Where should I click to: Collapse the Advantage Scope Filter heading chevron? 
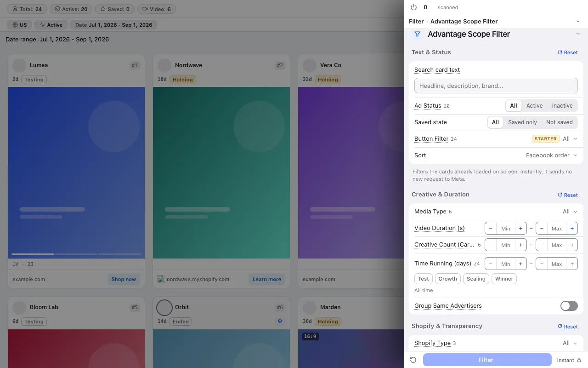tap(578, 34)
